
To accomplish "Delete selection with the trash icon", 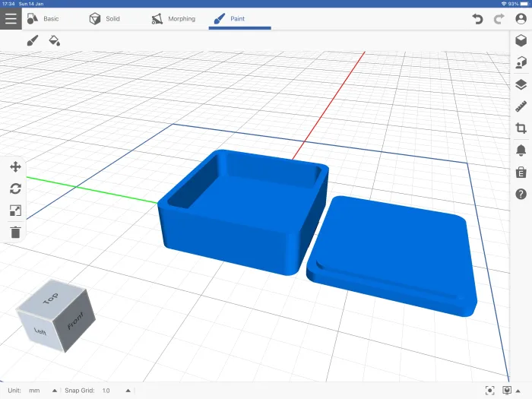I will [15, 233].
